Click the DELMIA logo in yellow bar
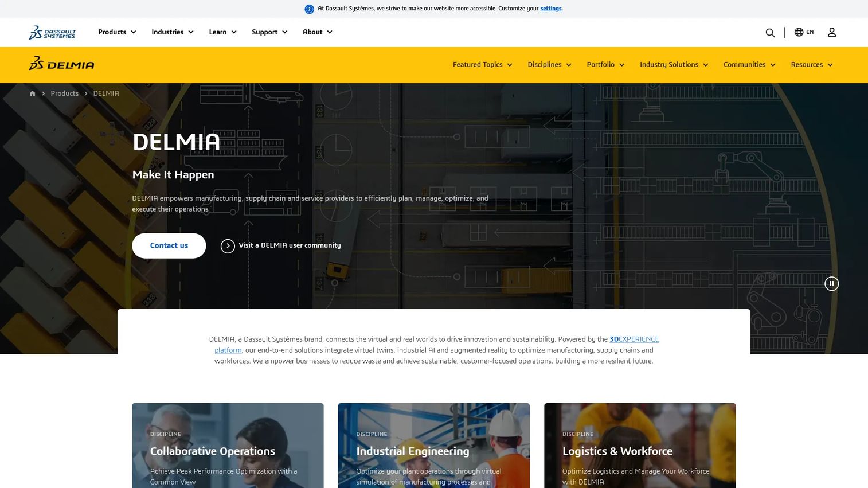The width and height of the screenshot is (868, 488). [61, 64]
